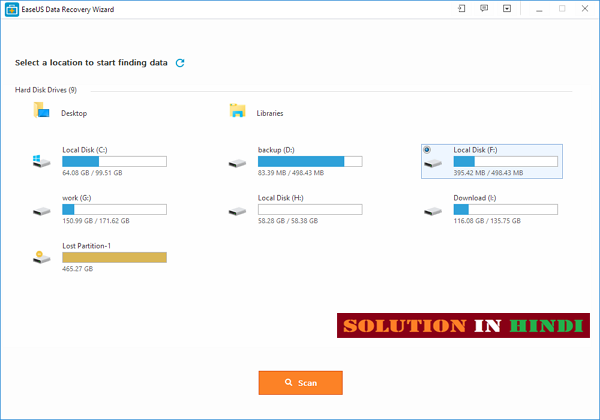Viewport: 600px width, 420px height.
Task: Click the Lost Partition-1 yellow bar
Action: click(x=114, y=257)
